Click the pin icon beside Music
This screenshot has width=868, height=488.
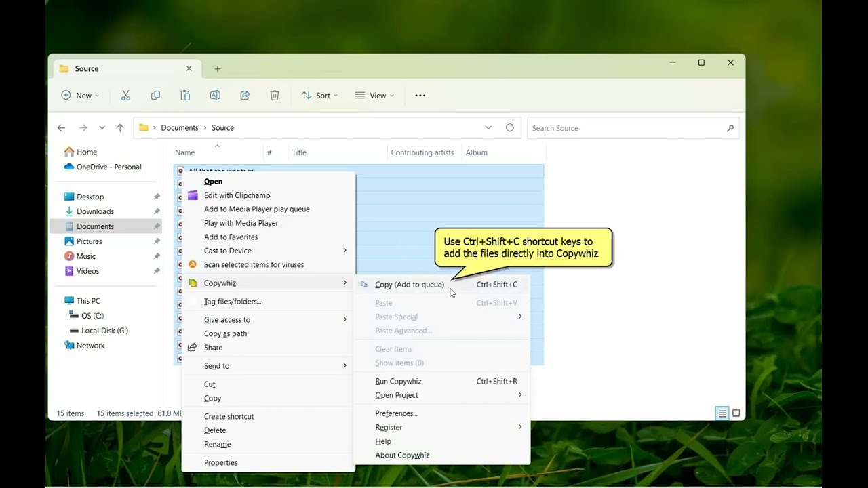click(x=157, y=256)
